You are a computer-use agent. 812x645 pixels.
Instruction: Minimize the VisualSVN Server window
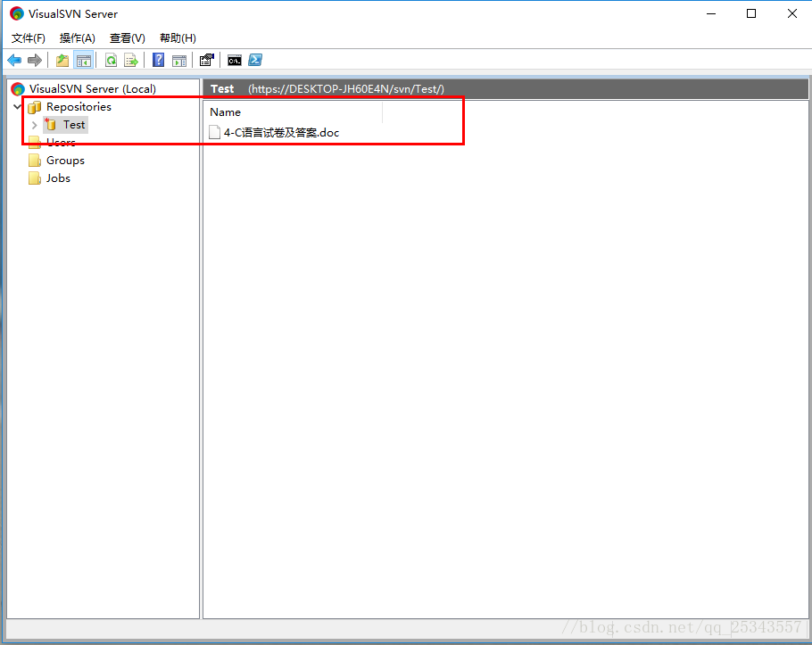(711, 14)
